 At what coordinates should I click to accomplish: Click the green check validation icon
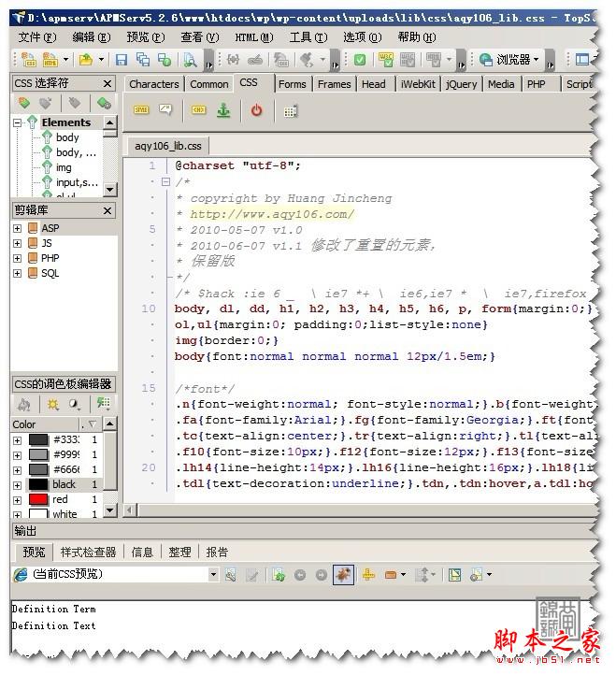tap(360, 60)
